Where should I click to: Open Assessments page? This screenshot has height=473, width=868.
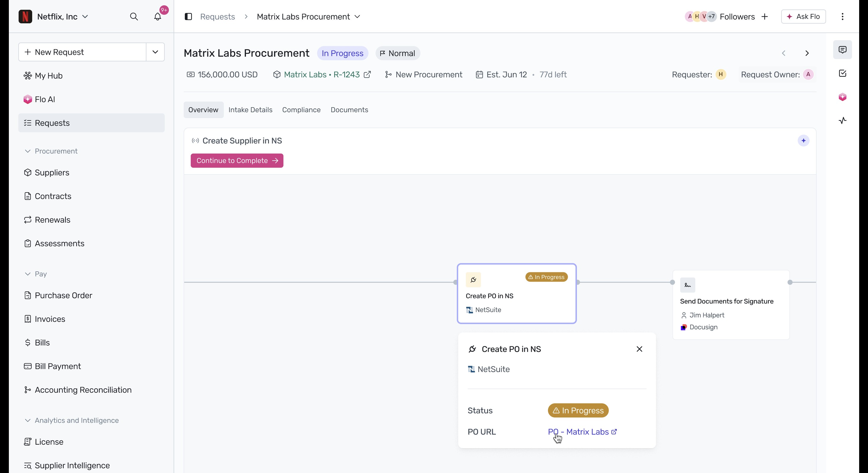click(91, 243)
